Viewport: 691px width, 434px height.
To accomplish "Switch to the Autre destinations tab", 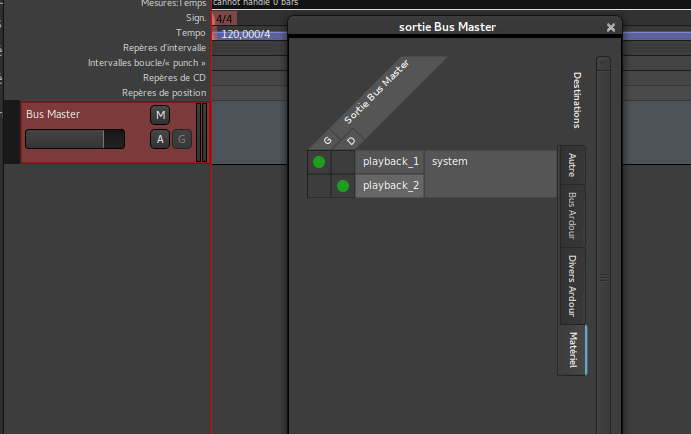I will coord(572,165).
